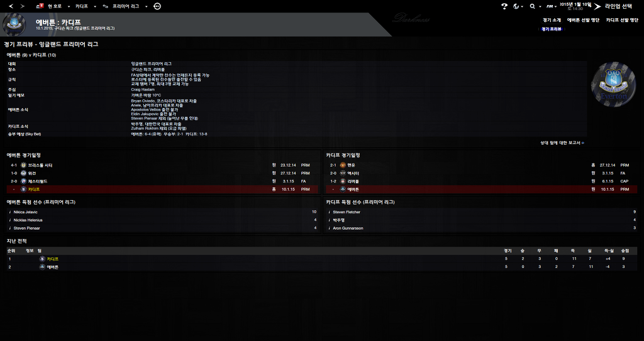Expand the 카디프 club dropdown menu

(85, 6)
